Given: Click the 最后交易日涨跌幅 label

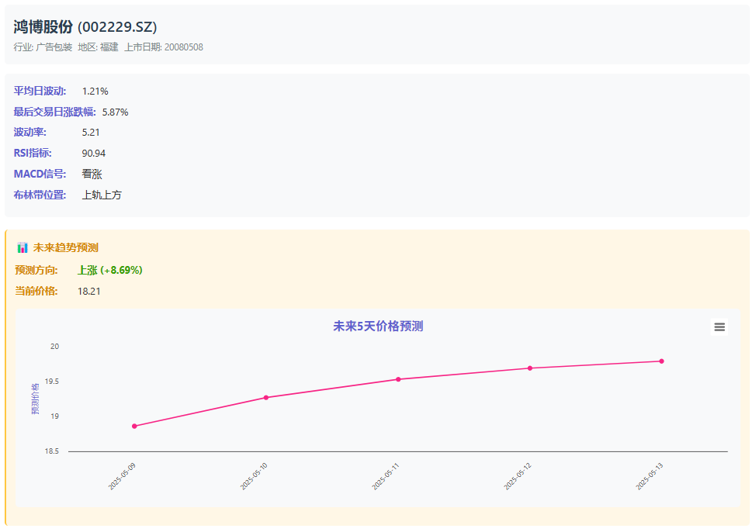Looking at the screenshot, I should (55, 112).
